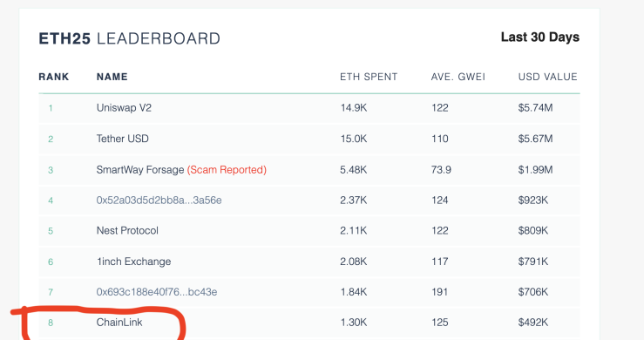This screenshot has height=340, width=644.
Task: Click rank number 1
Action: 51,108
